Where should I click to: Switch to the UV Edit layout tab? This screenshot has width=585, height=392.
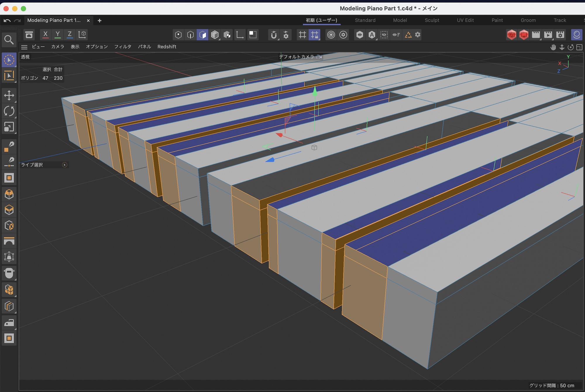465,20
